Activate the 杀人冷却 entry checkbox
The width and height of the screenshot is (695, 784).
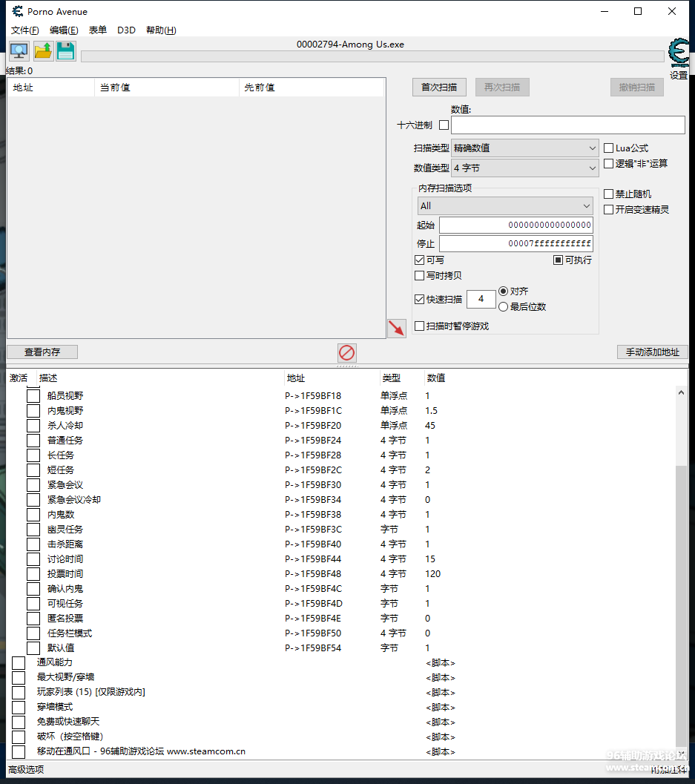click(33, 426)
